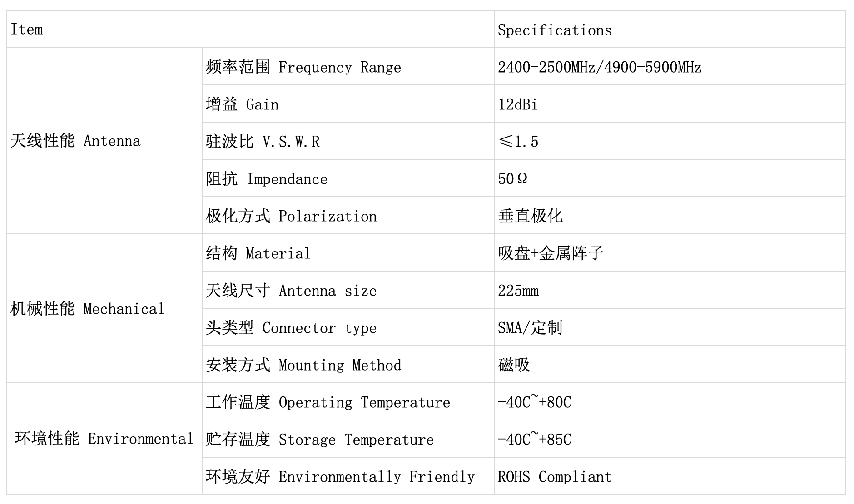854x504 pixels.
Task: Click the Frequency Range label cell
Action: 348,66
